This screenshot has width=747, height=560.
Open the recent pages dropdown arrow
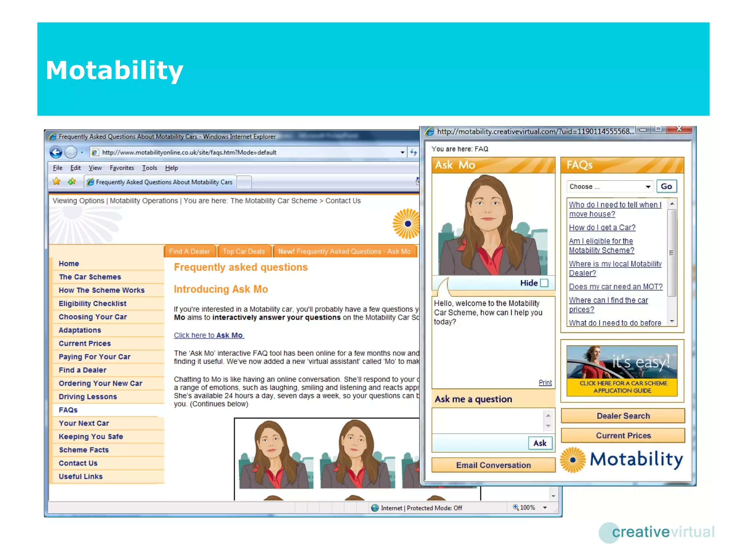click(x=82, y=152)
